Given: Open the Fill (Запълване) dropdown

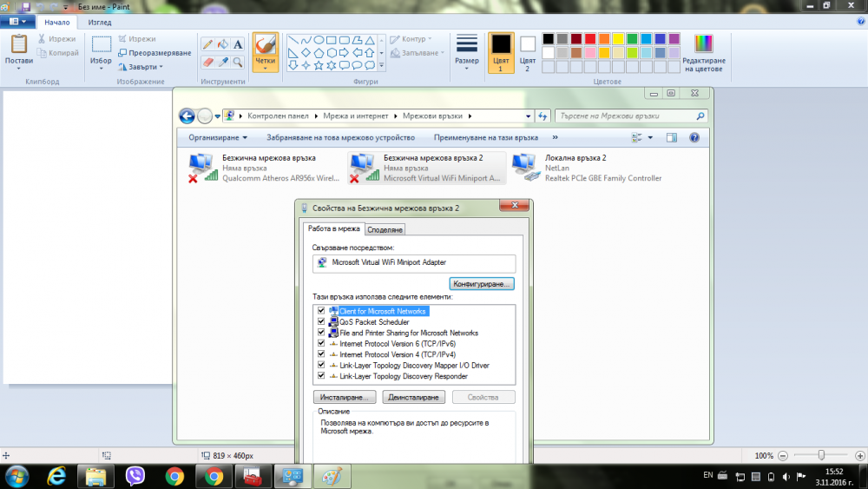Looking at the screenshot, I should tap(418, 53).
